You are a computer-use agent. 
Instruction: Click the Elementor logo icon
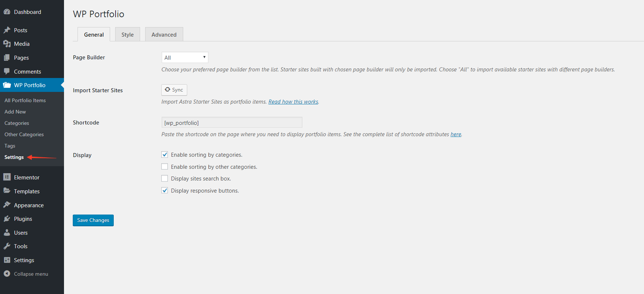tap(7, 177)
